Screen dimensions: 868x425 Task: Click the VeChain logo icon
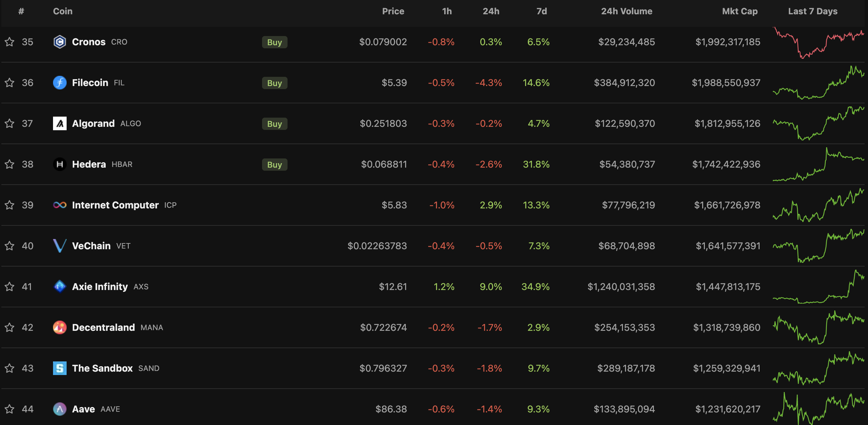click(x=60, y=246)
